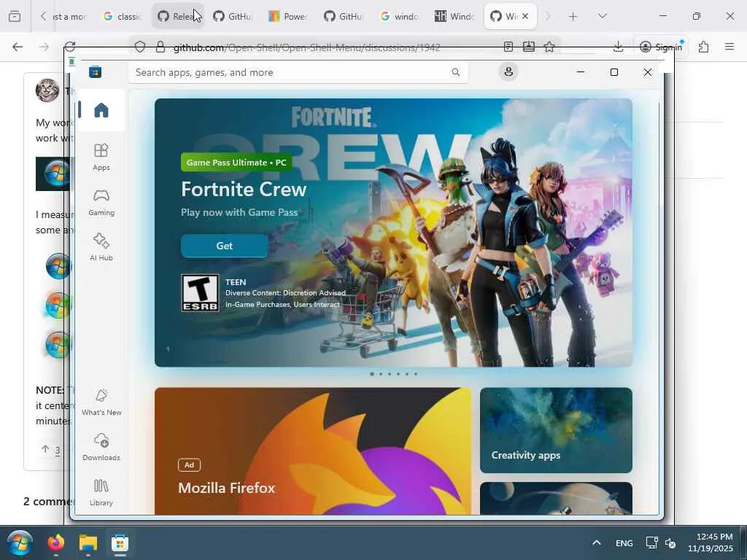Viewport: 747px width, 560px height.
Task: Open Gaming section in Store sidebar
Action: pyautogui.click(x=101, y=203)
